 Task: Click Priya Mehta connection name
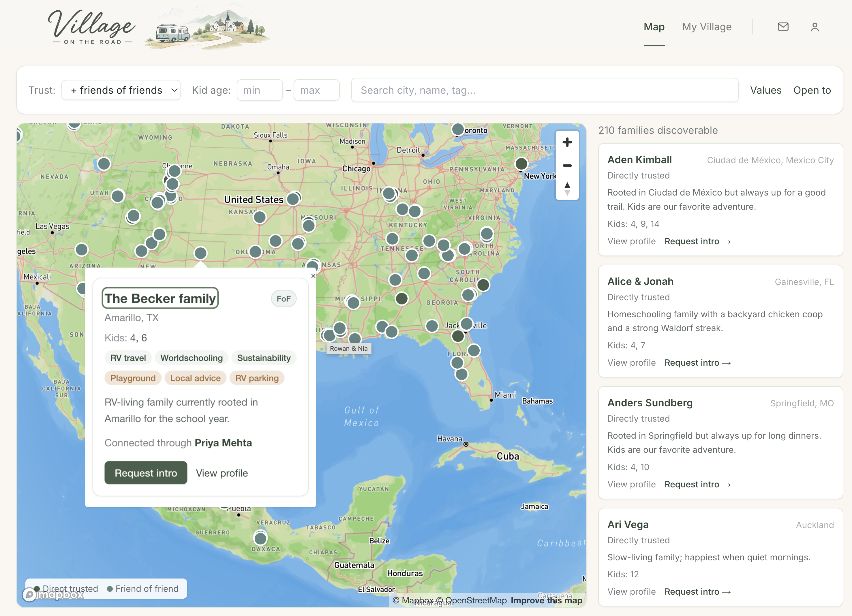[223, 443]
